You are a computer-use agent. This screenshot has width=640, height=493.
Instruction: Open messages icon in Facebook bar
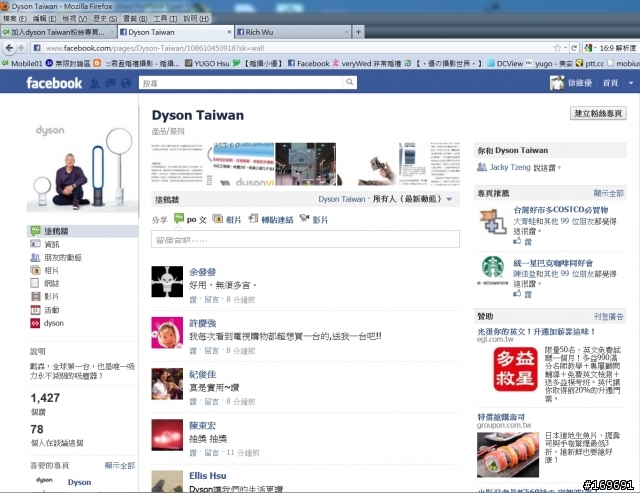[110, 83]
